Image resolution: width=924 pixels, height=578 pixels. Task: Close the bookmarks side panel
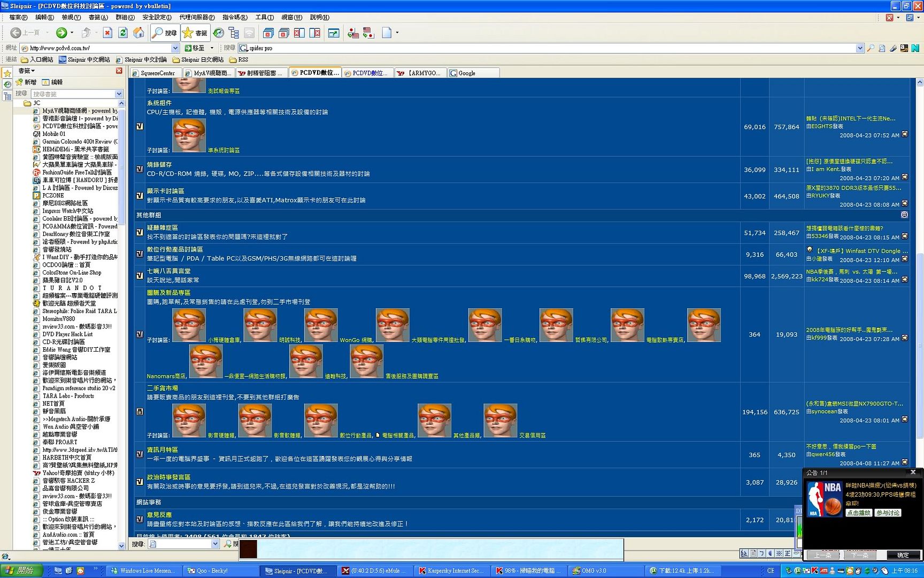coord(119,71)
